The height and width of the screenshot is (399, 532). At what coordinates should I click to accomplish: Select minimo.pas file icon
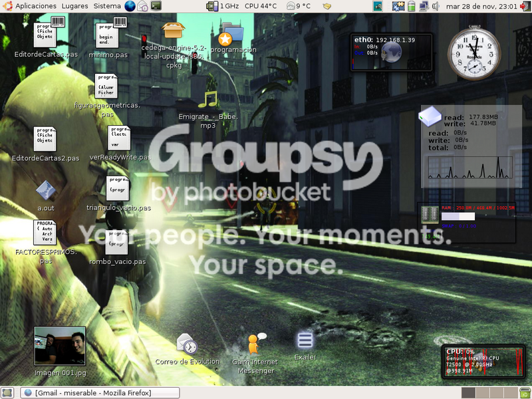[108, 37]
